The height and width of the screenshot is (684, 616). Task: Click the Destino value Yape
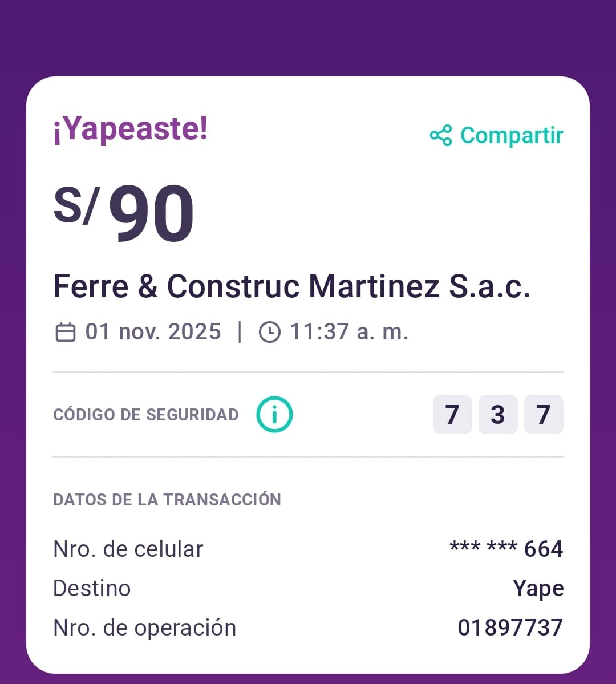538,588
